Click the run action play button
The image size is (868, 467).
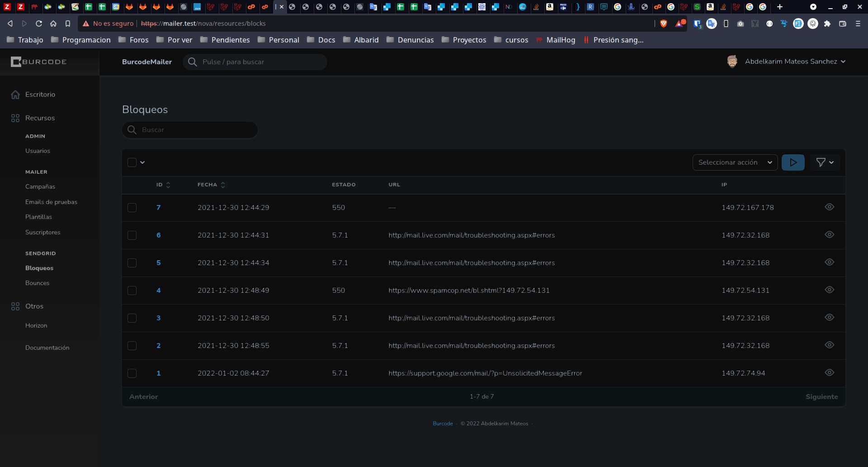(793, 162)
